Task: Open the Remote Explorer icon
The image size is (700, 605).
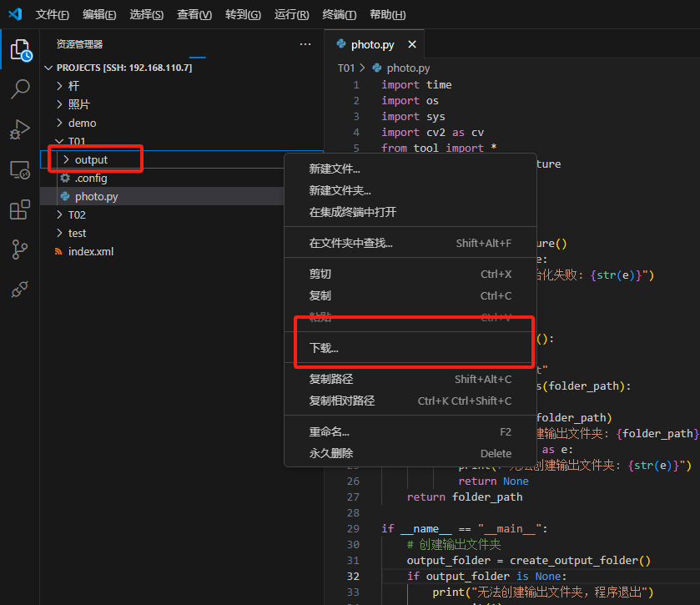Action: pyautogui.click(x=20, y=170)
